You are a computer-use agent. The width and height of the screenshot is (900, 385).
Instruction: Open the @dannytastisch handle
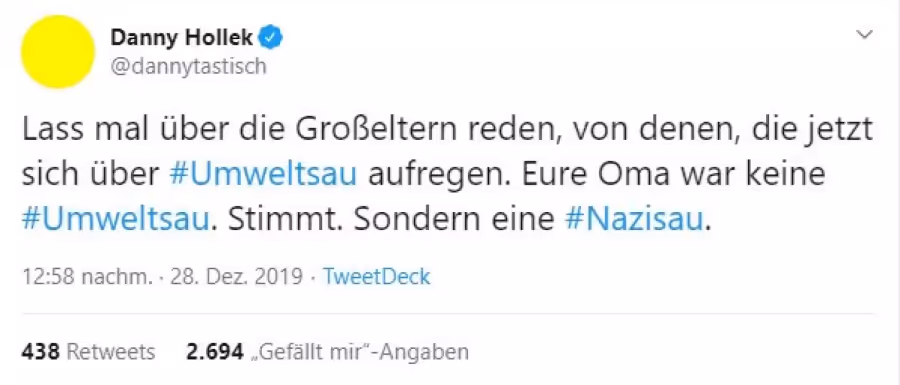(x=188, y=67)
